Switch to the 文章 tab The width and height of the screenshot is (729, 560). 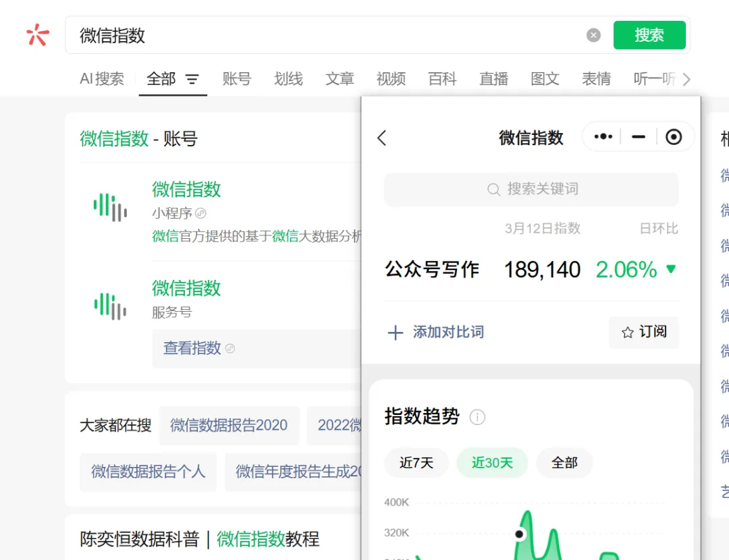[x=340, y=79]
